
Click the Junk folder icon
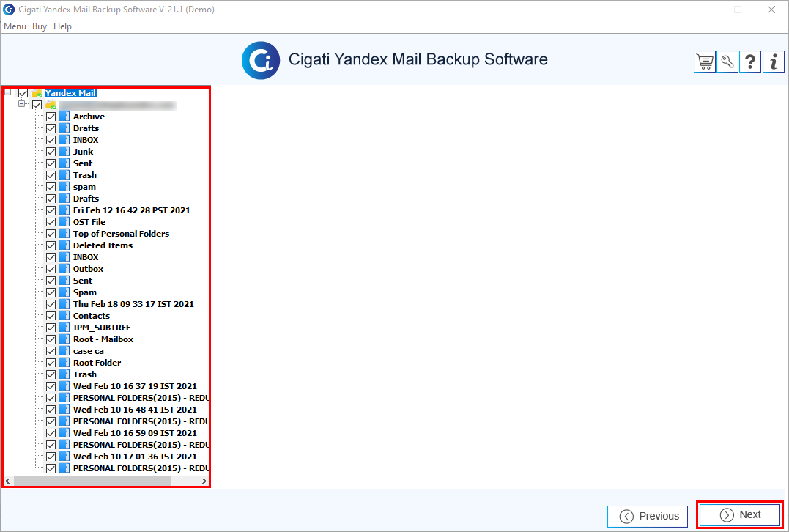[x=64, y=152]
